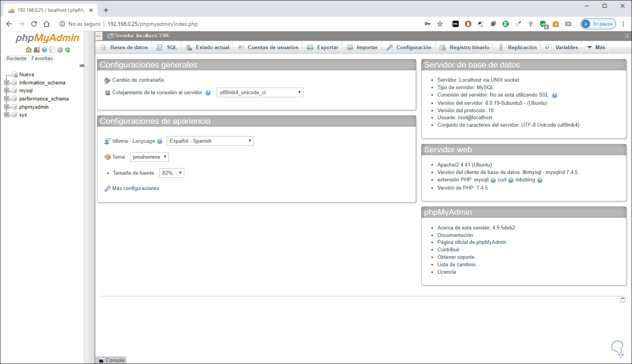Bookmark this page with the star icon
Image resolution: width=632 pixels, height=364 pixels.
pos(440,24)
